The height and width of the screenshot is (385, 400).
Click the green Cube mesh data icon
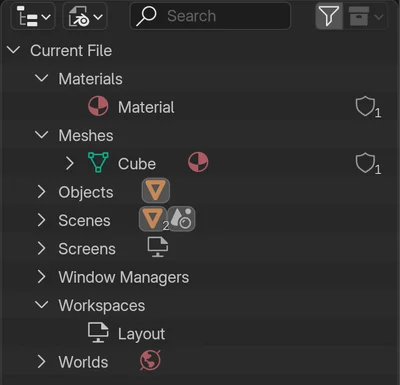pos(98,162)
